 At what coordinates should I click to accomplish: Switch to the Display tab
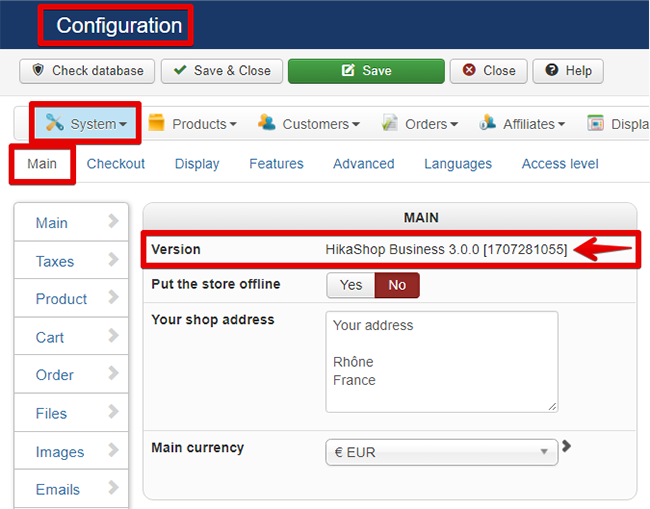[x=197, y=164]
